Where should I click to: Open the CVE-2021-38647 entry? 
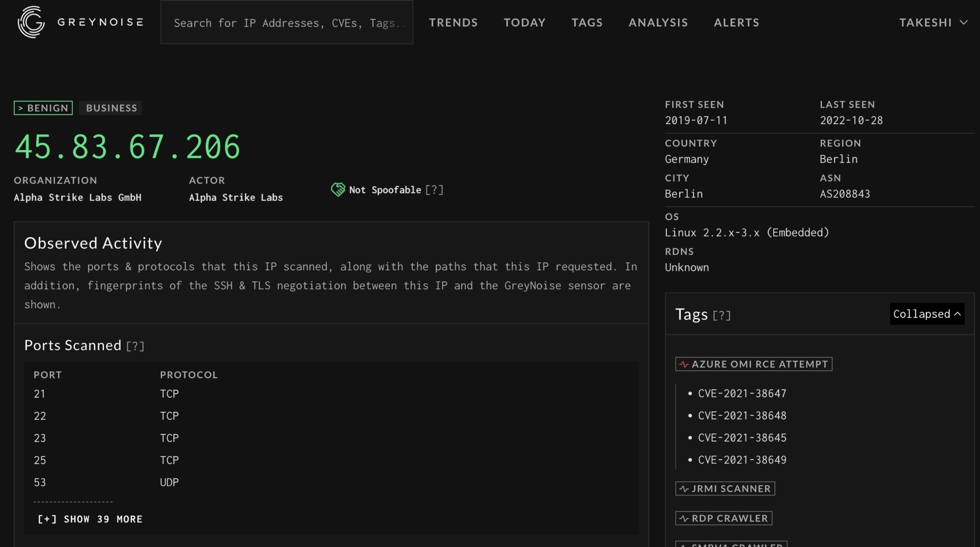[x=742, y=393]
